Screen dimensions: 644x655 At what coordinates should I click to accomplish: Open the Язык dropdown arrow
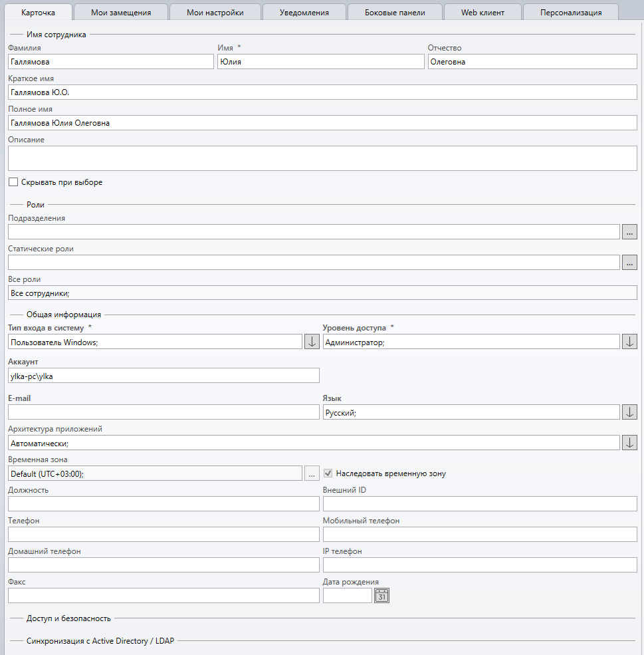[629, 412]
